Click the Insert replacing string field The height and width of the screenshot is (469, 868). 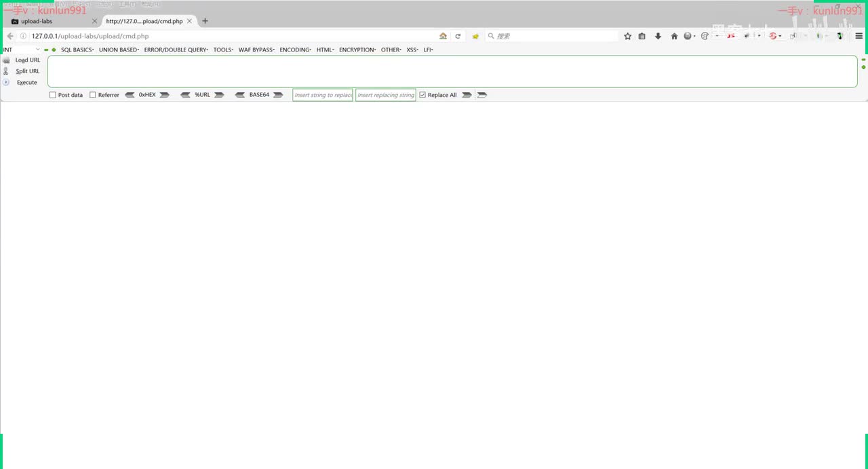point(386,95)
